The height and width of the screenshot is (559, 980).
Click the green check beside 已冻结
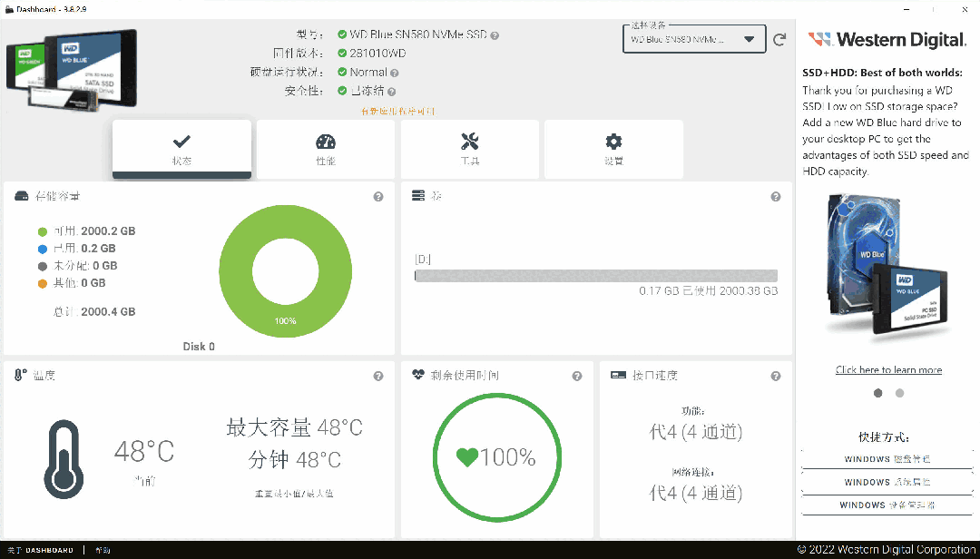click(342, 91)
